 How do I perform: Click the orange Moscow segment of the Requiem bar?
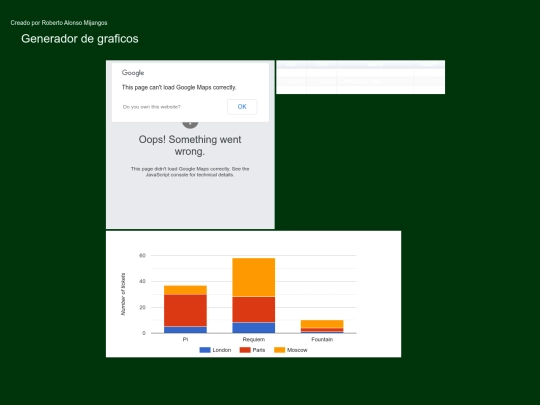click(x=254, y=277)
